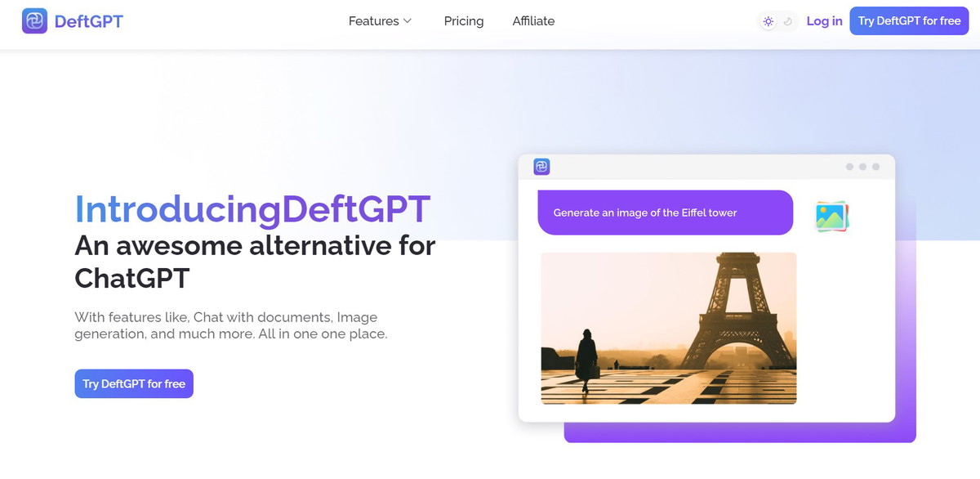Select the picture gallery icon beside prompt

point(832,217)
